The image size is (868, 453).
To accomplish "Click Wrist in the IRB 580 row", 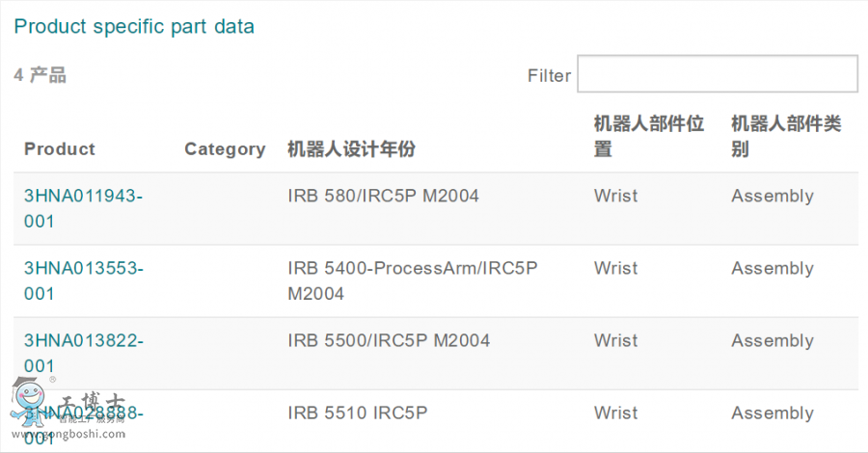I will [x=615, y=196].
